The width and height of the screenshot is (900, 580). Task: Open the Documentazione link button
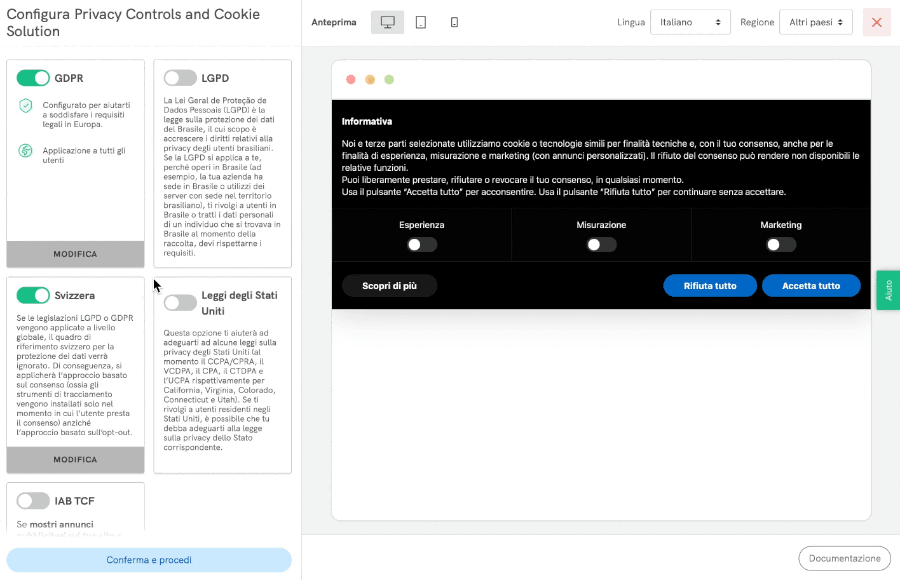844,558
